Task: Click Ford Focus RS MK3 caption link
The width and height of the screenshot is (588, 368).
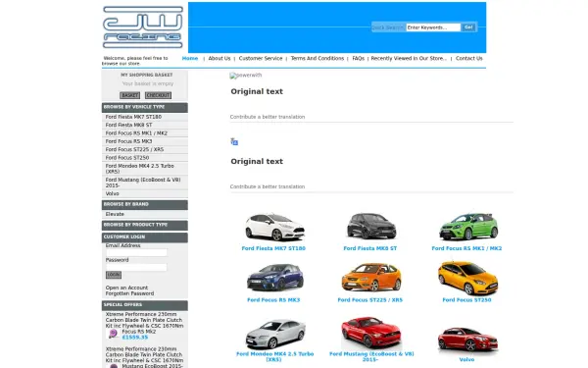Action: pyautogui.click(x=273, y=300)
